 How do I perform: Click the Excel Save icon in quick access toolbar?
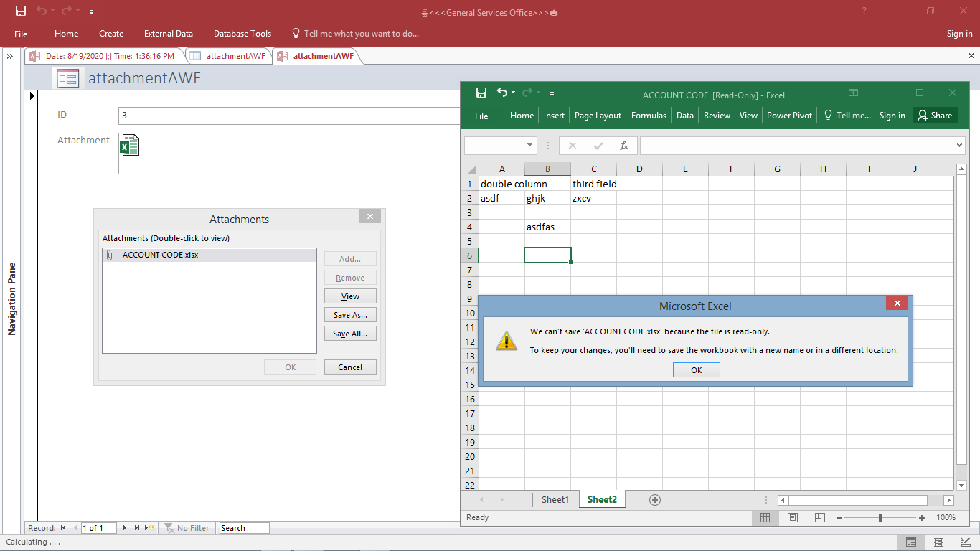[481, 93]
